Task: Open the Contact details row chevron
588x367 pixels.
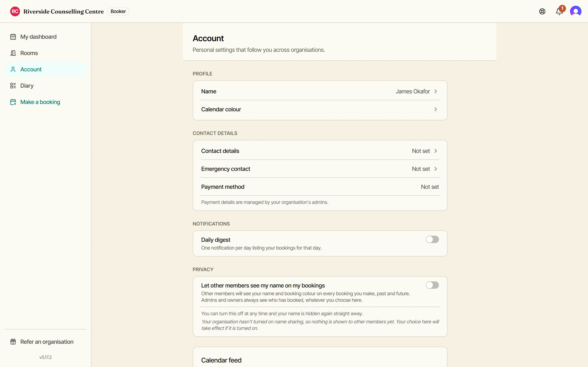Action: 436,151
